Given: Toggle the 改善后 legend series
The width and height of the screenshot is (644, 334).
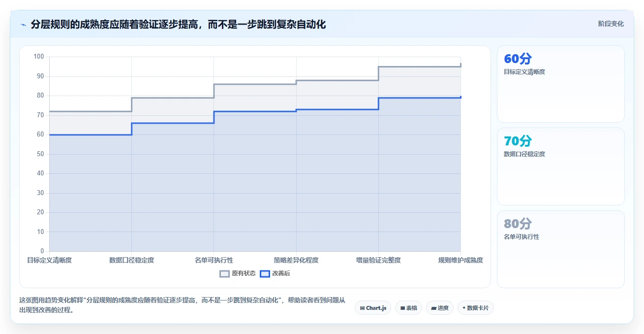Looking at the screenshot, I should (275, 273).
